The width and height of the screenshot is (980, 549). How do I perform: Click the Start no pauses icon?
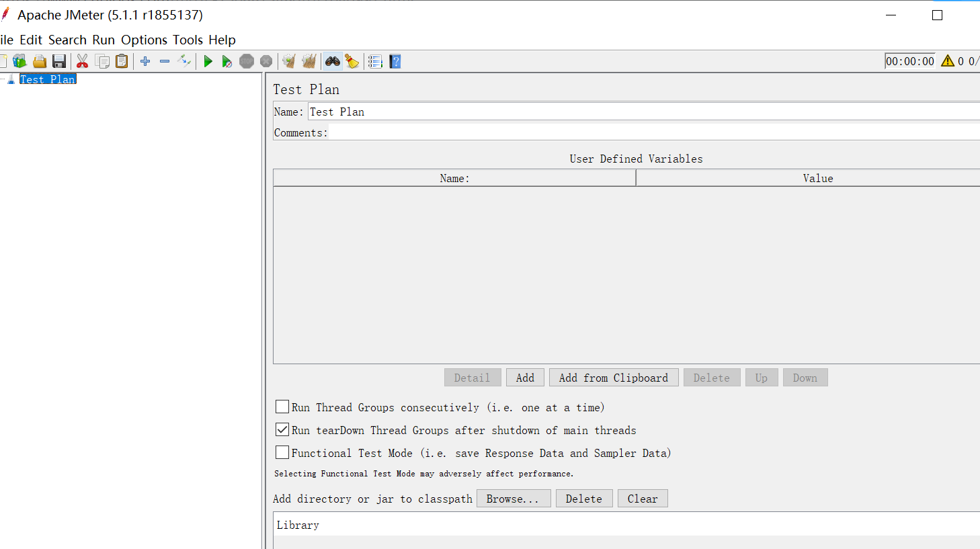pyautogui.click(x=227, y=61)
